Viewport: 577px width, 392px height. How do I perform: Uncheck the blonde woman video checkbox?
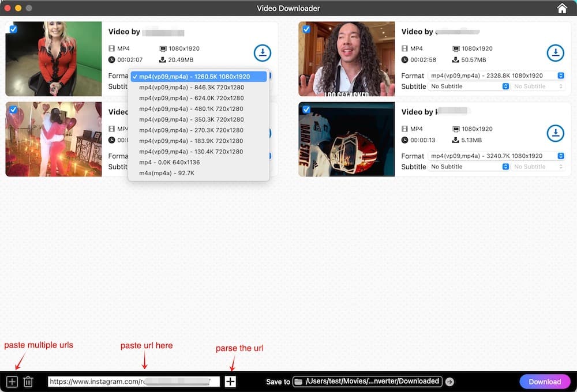(13, 29)
